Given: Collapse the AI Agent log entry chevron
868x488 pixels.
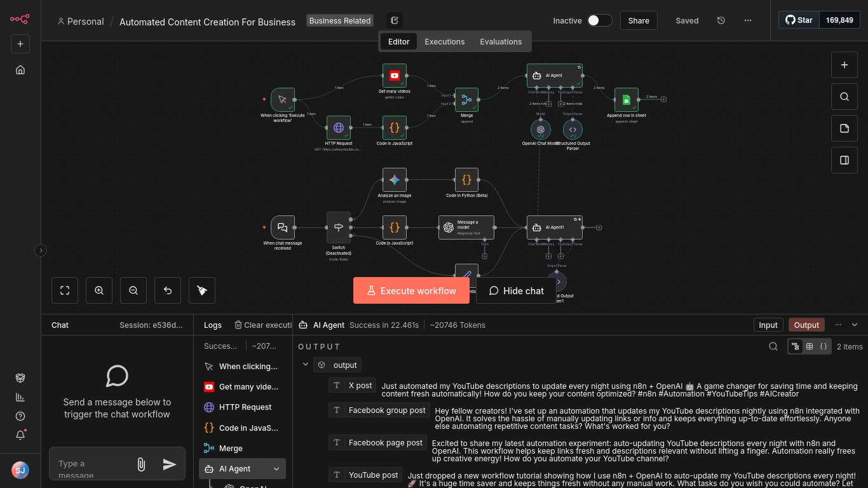Looking at the screenshot, I should pyautogui.click(x=276, y=469).
